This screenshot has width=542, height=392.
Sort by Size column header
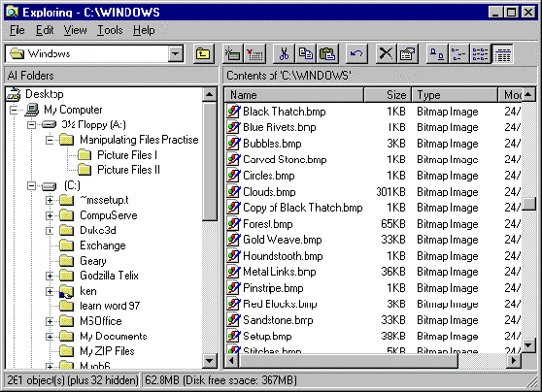click(x=388, y=95)
